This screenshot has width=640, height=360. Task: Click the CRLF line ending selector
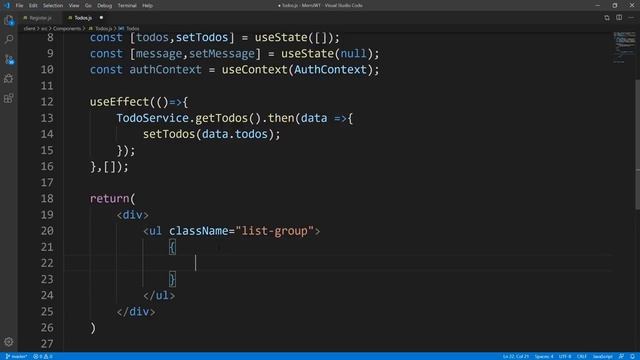coord(582,356)
